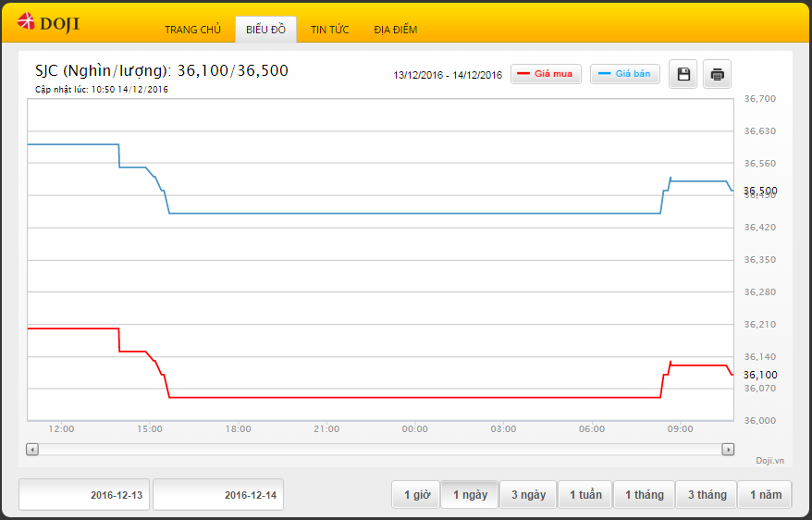The image size is (812, 520).
Task: Follow the Doji.vn credit link
Action: (769, 461)
